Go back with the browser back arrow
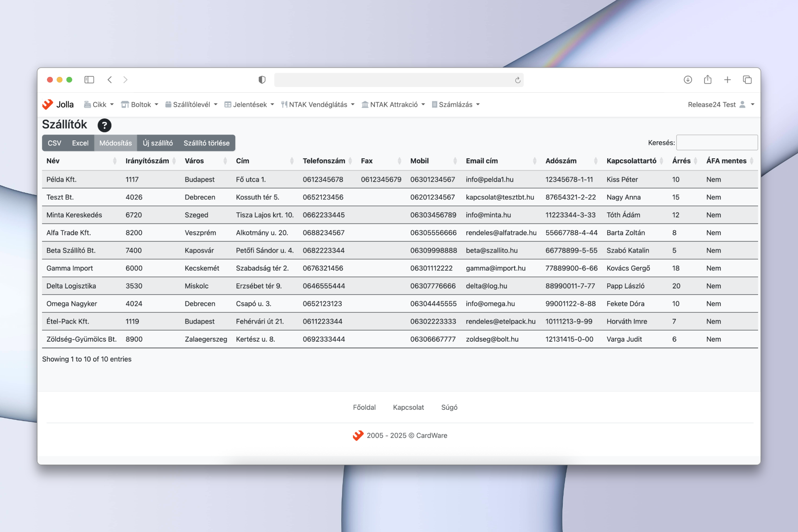This screenshot has width=798, height=532. [110, 80]
